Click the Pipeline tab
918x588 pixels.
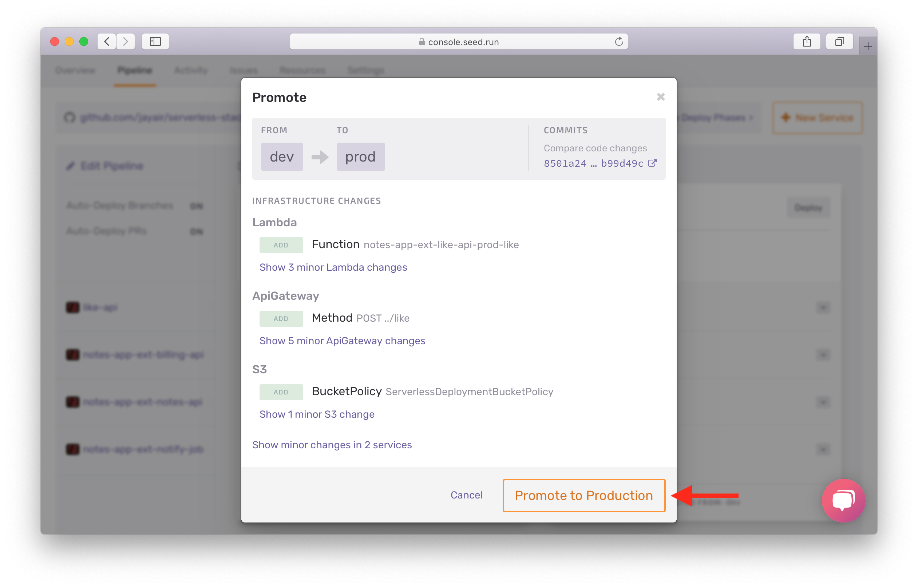tap(134, 69)
